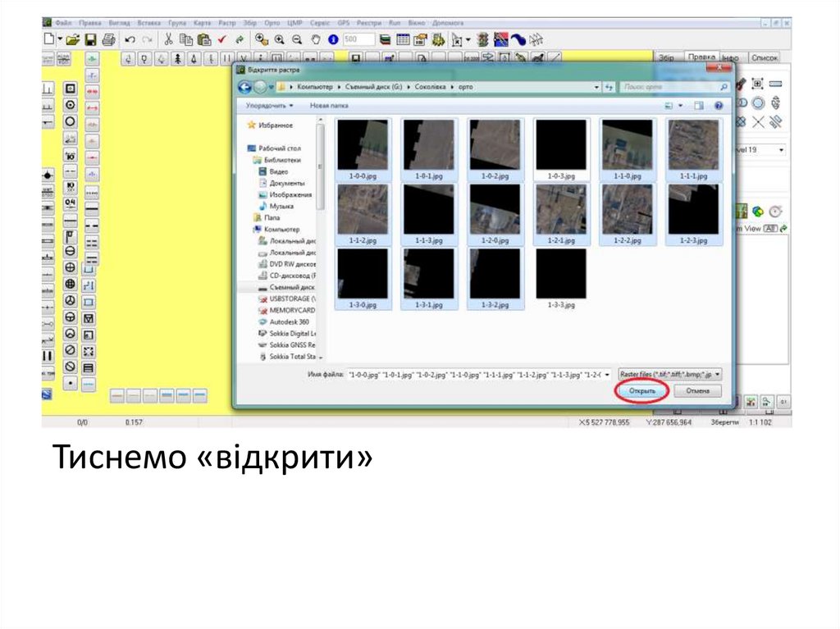Undo last action with curved arrow icon

[x=130, y=39]
